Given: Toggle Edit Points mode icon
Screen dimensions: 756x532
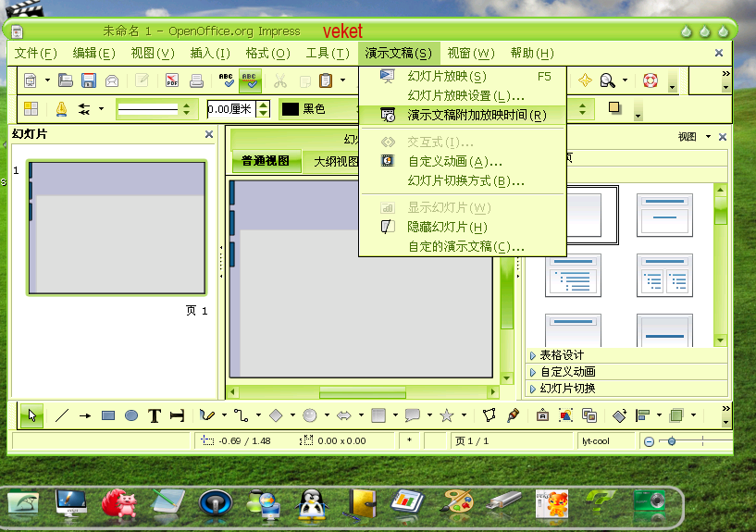Looking at the screenshot, I should (489, 415).
